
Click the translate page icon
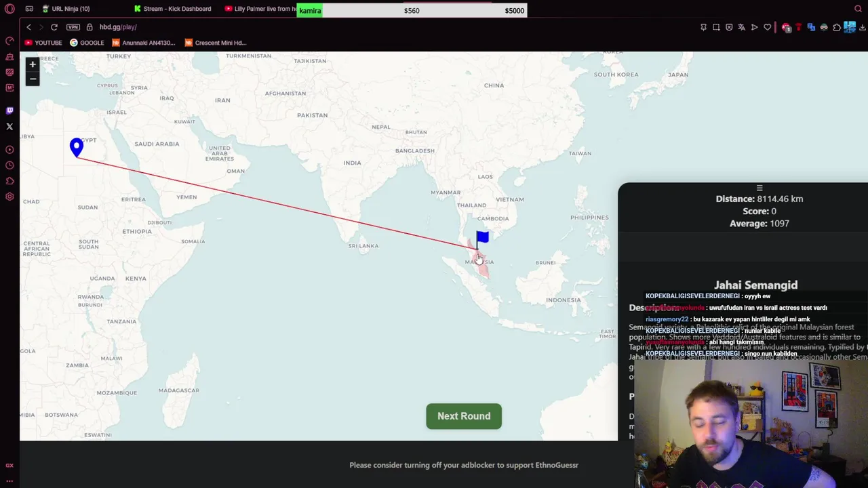coord(742,27)
